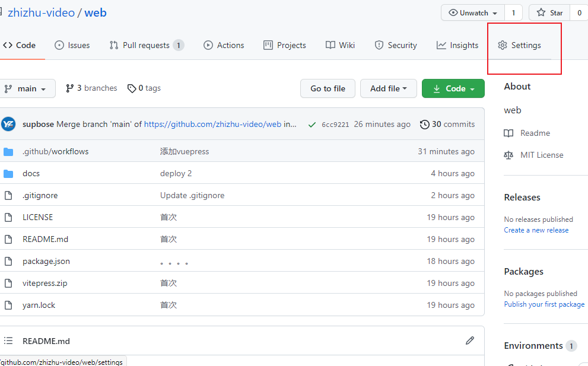View the 30 commits history
Viewport: 588px width, 366px height.
click(448, 124)
